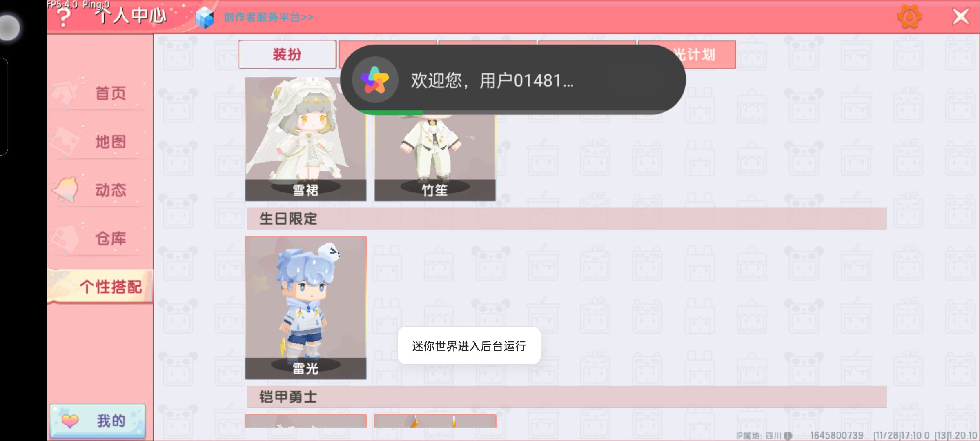The image size is (980, 441).
Task: Tap the rainbow heart icon on 我的
Action: tap(70, 421)
